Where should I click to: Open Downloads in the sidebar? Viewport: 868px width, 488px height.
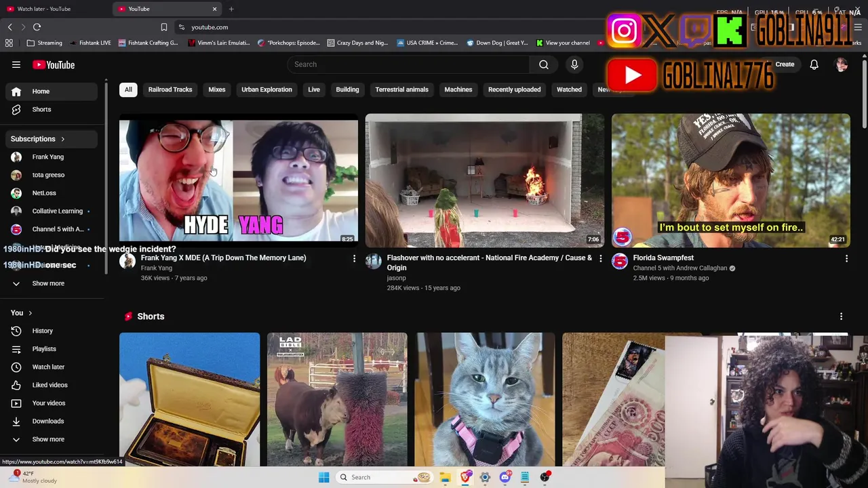tap(52, 421)
